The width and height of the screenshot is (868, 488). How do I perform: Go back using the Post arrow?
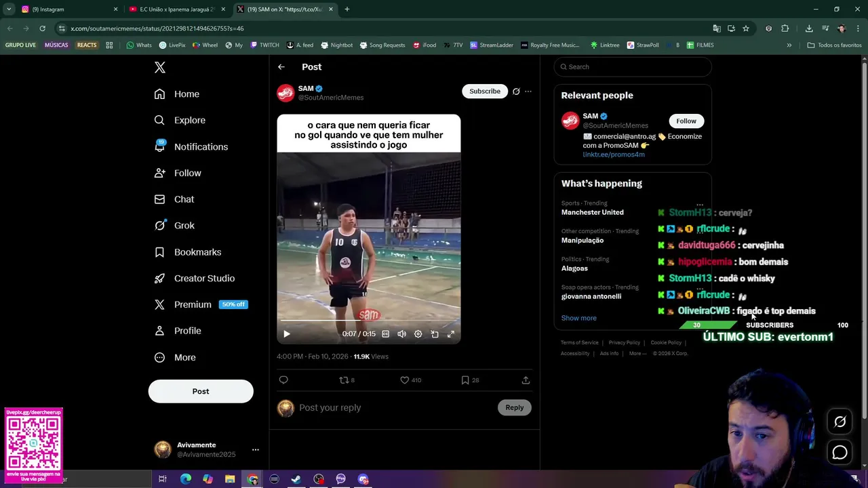coord(281,66)
